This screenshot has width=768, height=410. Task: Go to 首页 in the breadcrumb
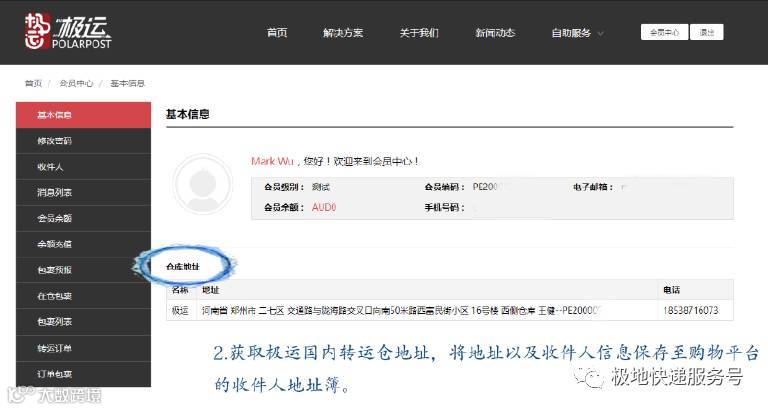[x=33, y=83]
